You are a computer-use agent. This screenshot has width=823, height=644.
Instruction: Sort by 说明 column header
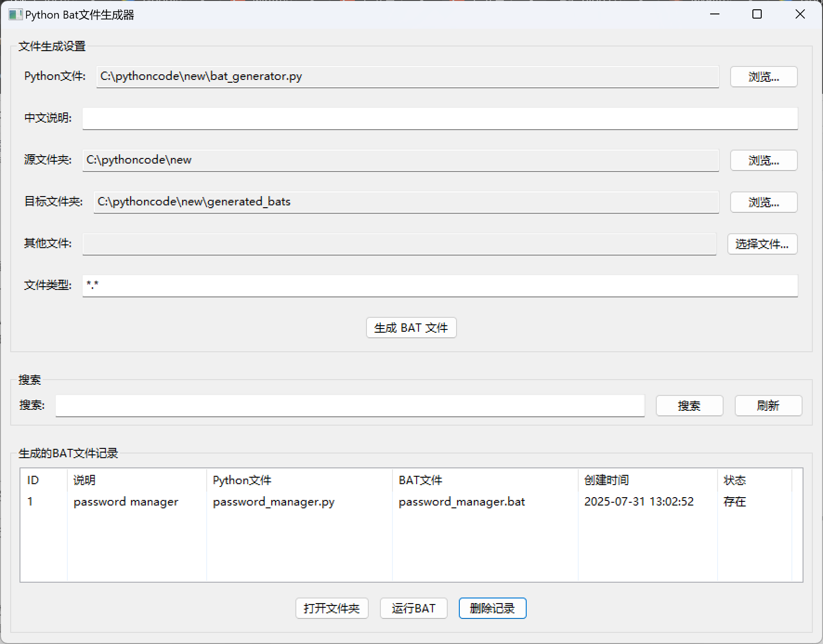pos(137,480)
